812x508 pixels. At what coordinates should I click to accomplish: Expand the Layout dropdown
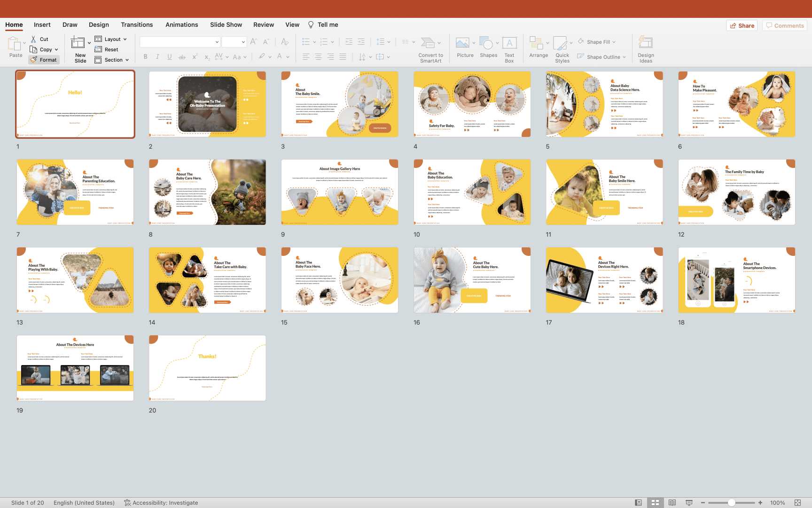pos(112,39)
